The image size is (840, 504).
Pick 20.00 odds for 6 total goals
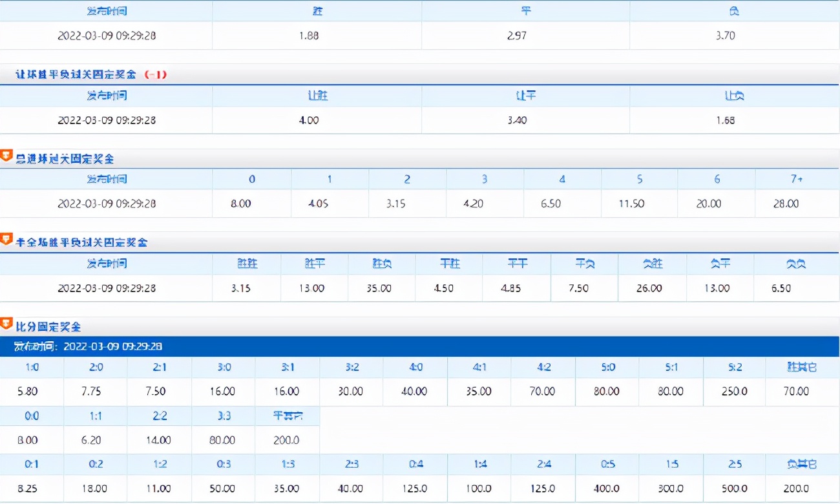[x=708, y=204]
